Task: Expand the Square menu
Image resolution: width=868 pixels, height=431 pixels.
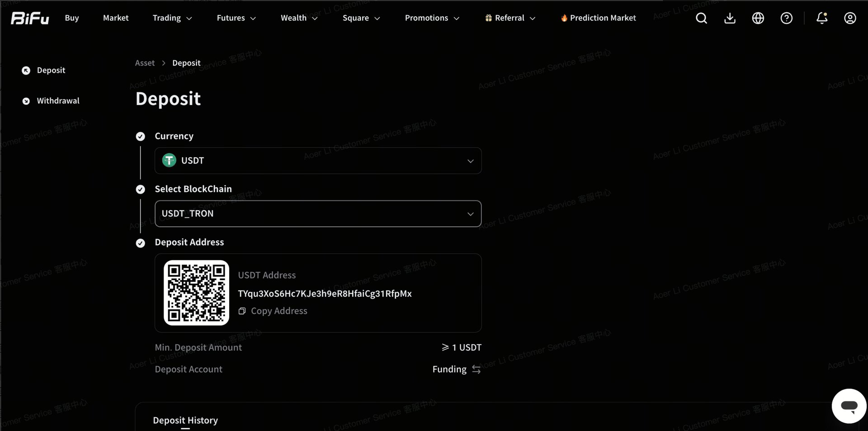Action: (x=361, y=18)
